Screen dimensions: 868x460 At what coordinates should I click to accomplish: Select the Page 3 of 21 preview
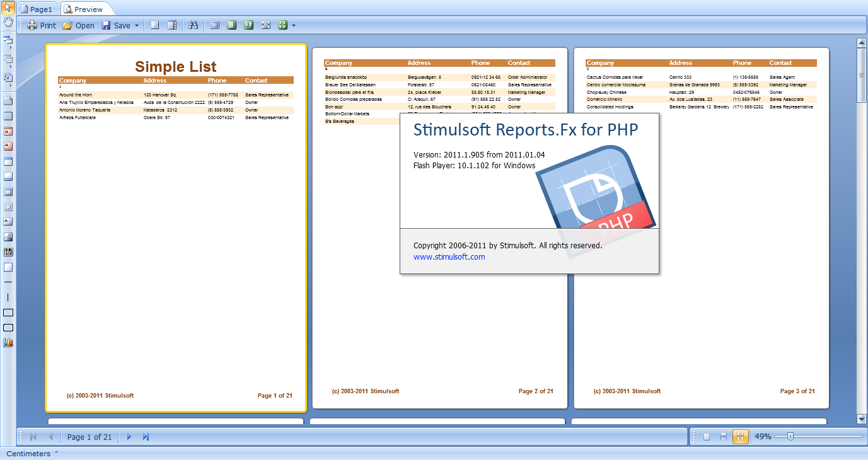tap(702, 228)
